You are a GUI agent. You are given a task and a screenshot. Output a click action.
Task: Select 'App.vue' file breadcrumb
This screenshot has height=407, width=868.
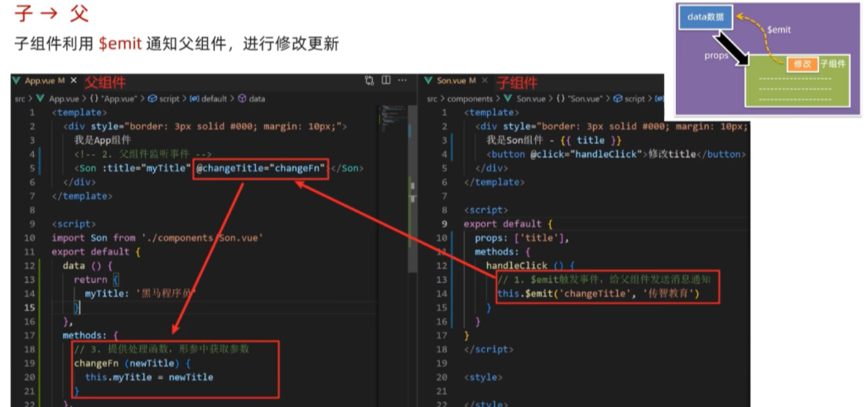(64, 99)
